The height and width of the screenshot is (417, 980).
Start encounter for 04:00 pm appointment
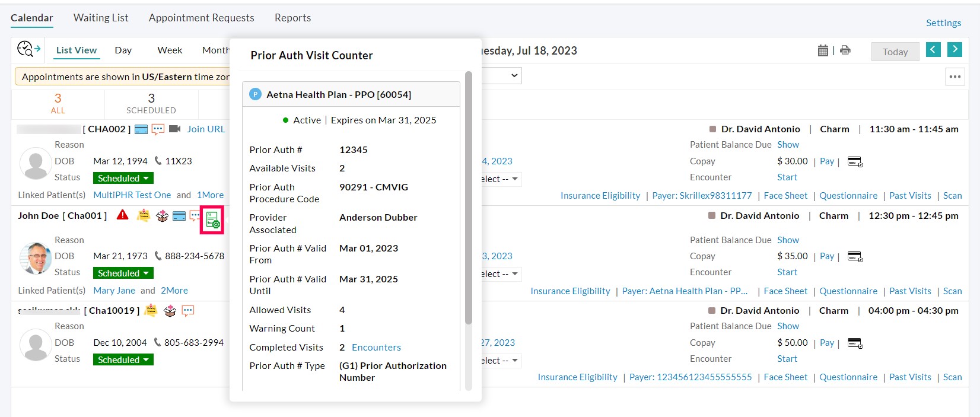787,359
